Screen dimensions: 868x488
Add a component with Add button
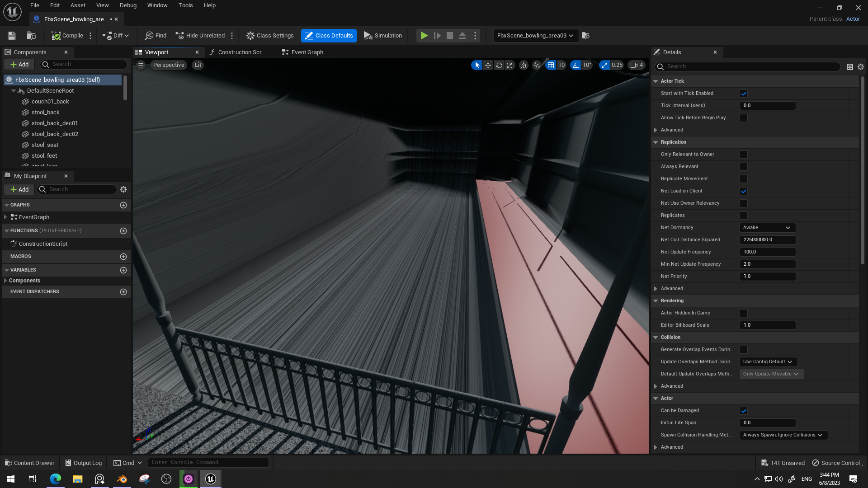tap(19, 65)
